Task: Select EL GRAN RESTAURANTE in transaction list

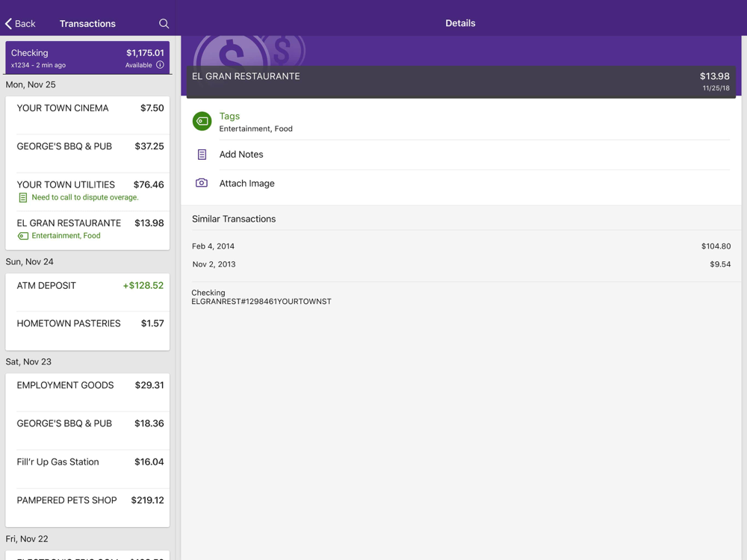Action: (x=87, y=231)
